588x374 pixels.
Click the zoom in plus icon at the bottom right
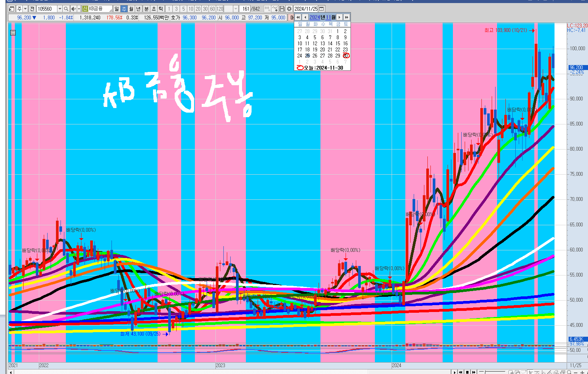(x=582, y=372)
